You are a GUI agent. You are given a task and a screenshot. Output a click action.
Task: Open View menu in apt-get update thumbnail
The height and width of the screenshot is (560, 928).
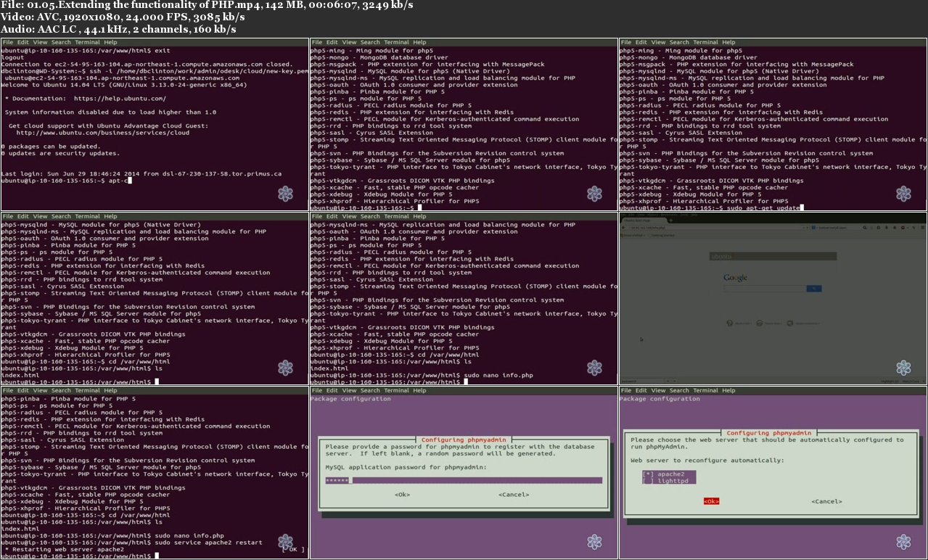pos(657,43)
